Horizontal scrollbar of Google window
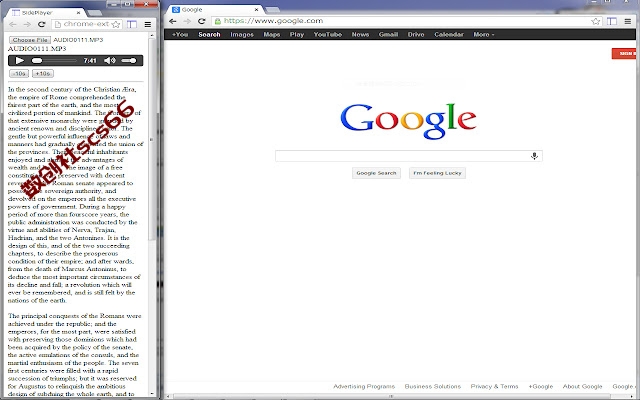This screenshot has height=400, width=640. (392, 396)
